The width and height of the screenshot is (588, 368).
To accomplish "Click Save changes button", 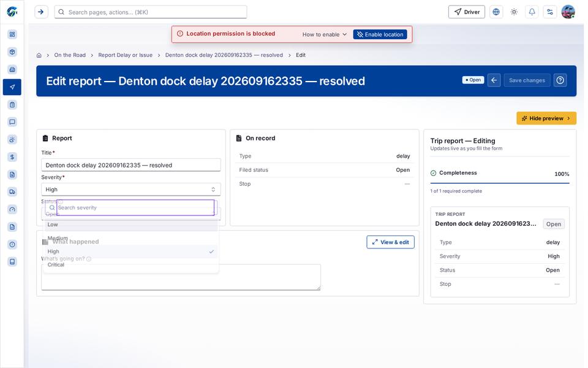I will (x=527, y=80).
